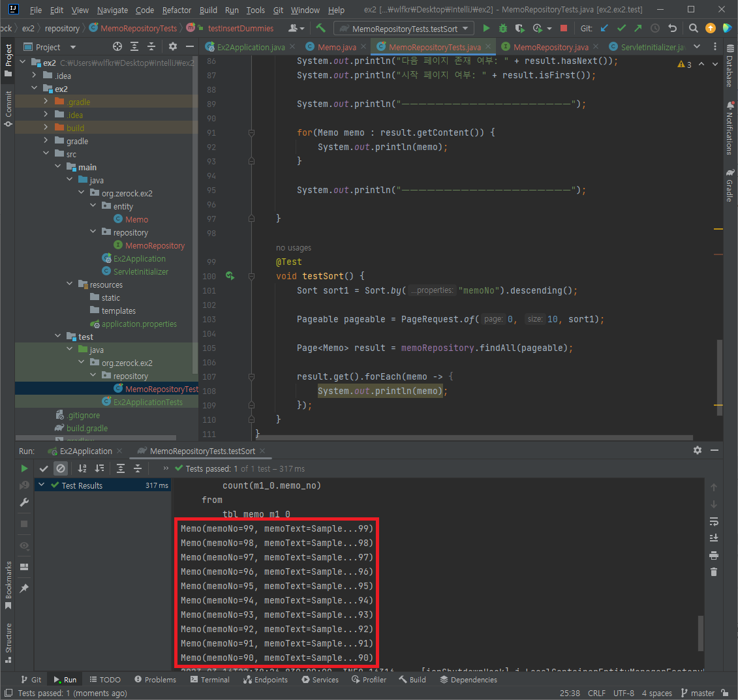This screenshot has height=700, width=738.
Task: Switch to the Memo.java editor tab
Action: click(336, 46)
